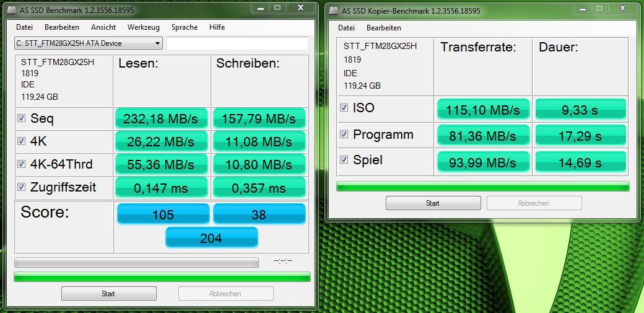
Task: Toggle the Spiel copy test checkbox
Action: coord(344,159)
